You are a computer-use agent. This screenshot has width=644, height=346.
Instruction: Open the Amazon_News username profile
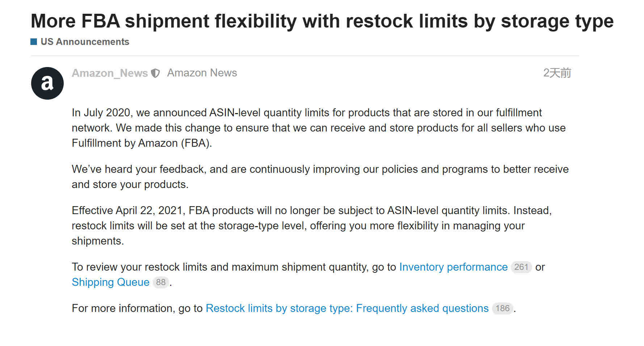110,73
